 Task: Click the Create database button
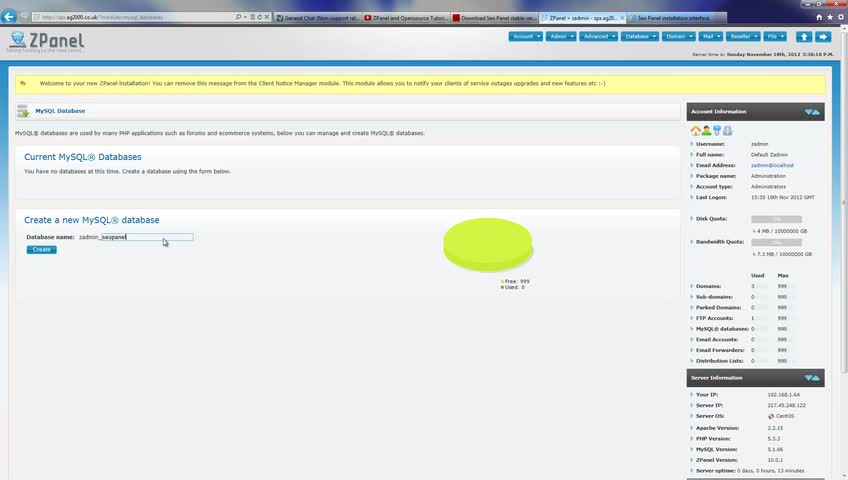pos(42,250)
